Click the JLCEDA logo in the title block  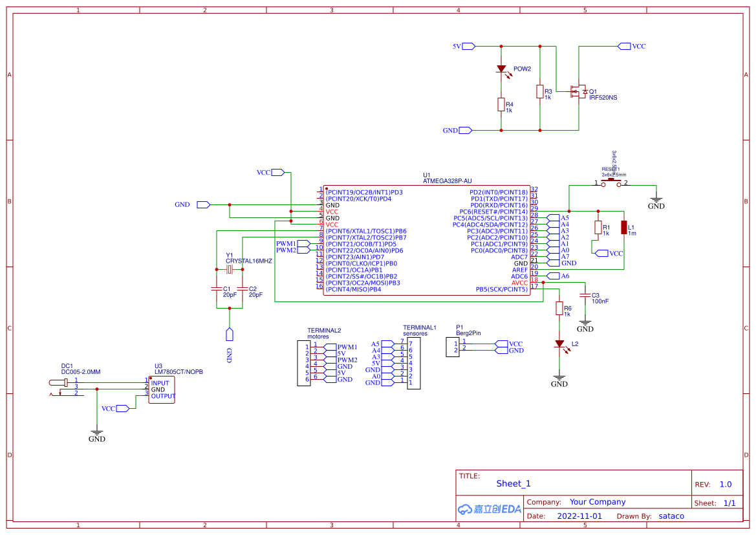click(x=490, y=509)
